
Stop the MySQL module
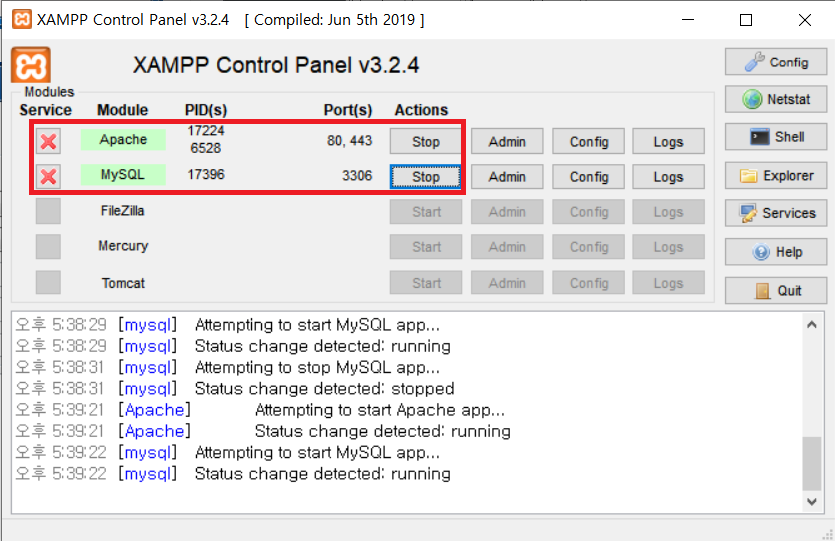pyautogui.click(x=425, y=176)
